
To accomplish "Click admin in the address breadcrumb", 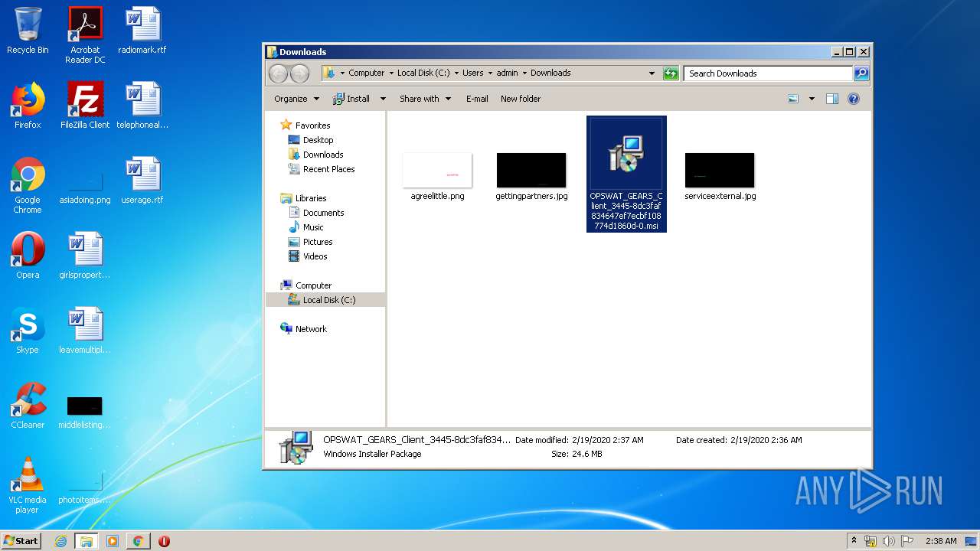I will coord(507,73).
